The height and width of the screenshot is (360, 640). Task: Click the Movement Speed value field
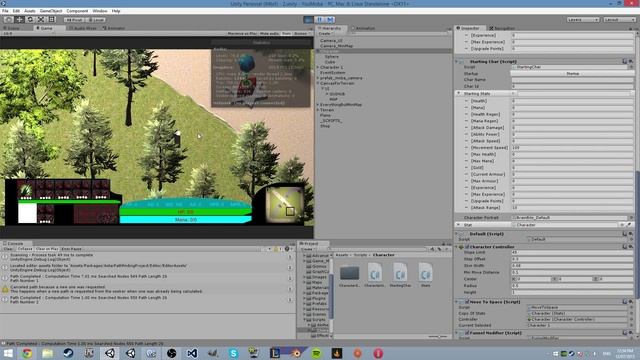point(572,148)
